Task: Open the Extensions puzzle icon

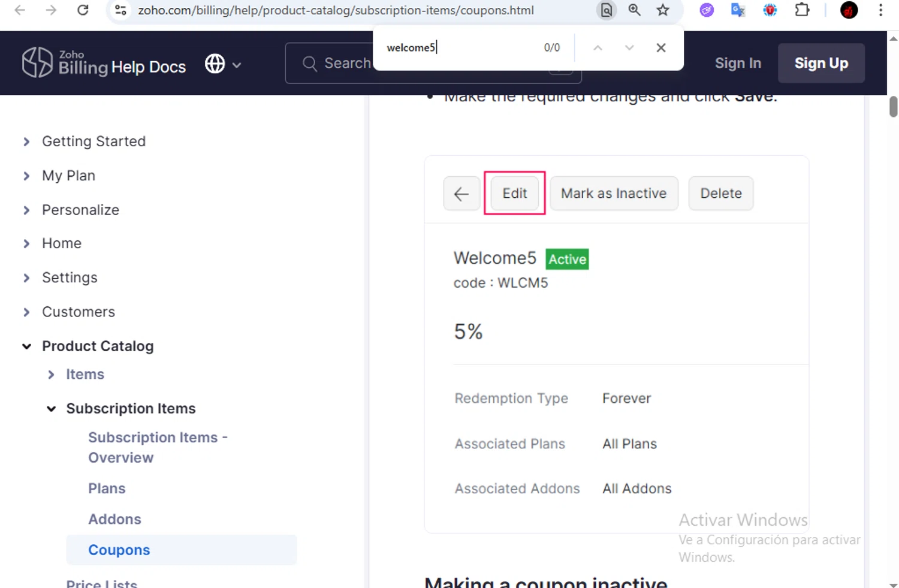Action: [x=802, y=10]
